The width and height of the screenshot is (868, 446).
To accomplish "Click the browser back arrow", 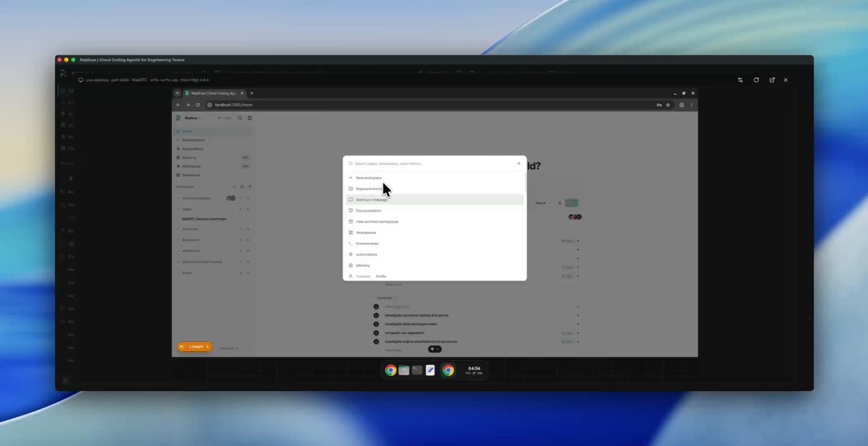I will 178,105.
